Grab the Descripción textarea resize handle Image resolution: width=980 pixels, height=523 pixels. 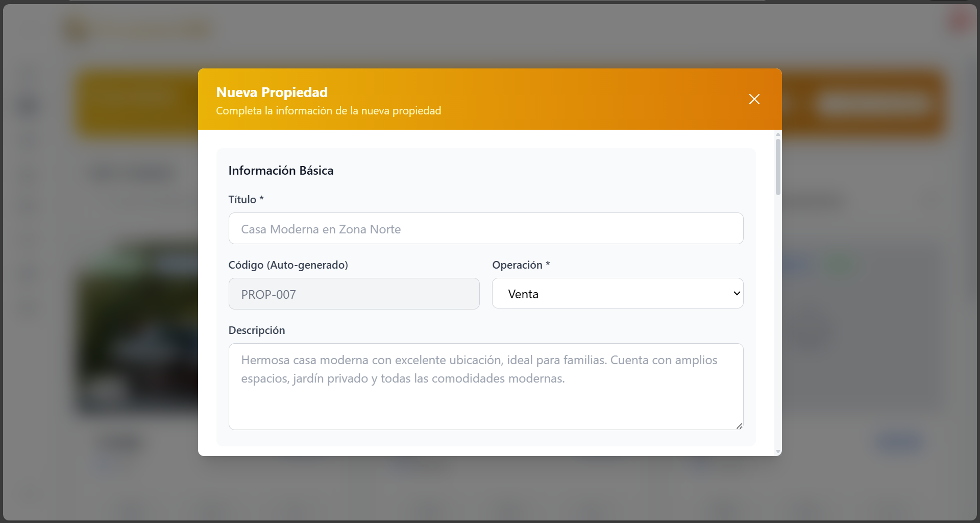(739, 425)
